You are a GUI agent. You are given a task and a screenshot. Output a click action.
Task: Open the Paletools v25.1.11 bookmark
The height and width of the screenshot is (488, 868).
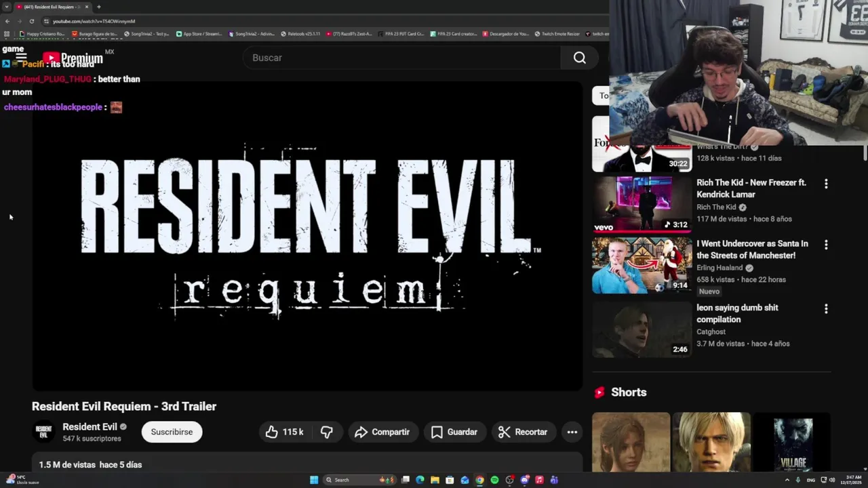[300, 34]
